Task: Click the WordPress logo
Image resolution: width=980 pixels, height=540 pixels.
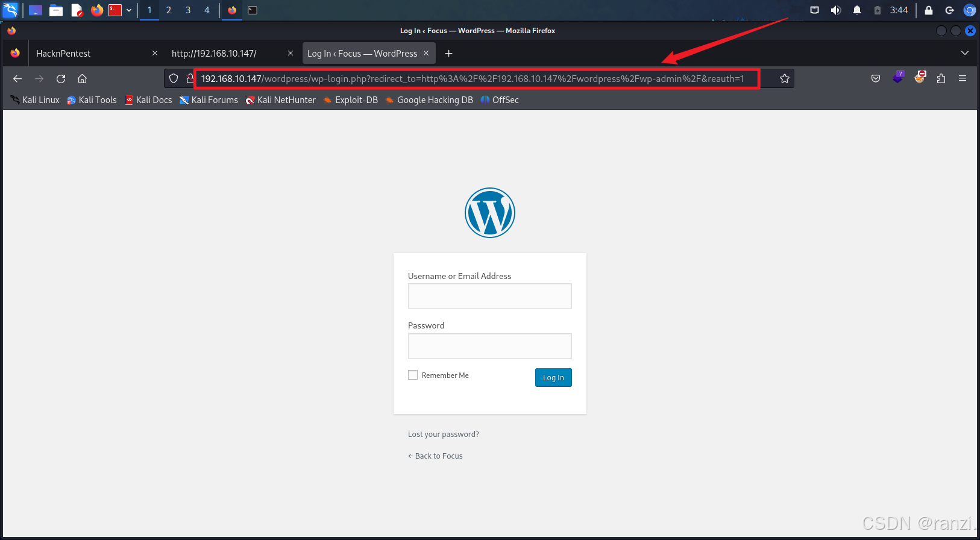Action: click(490, 213)
